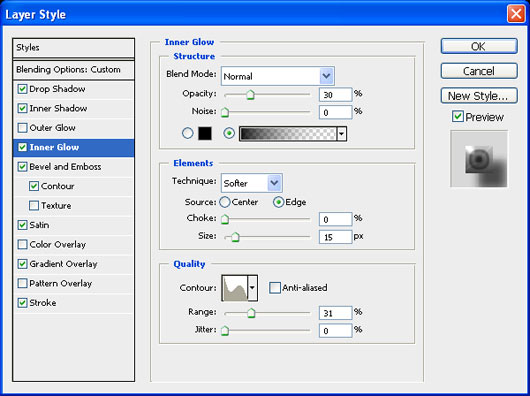The image size is (530, 396).
Task: Click the New Style... button
Action: (479, 96)
